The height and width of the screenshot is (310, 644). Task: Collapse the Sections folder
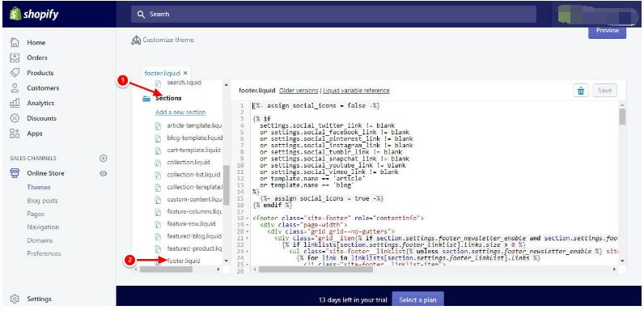click(168, 99)
